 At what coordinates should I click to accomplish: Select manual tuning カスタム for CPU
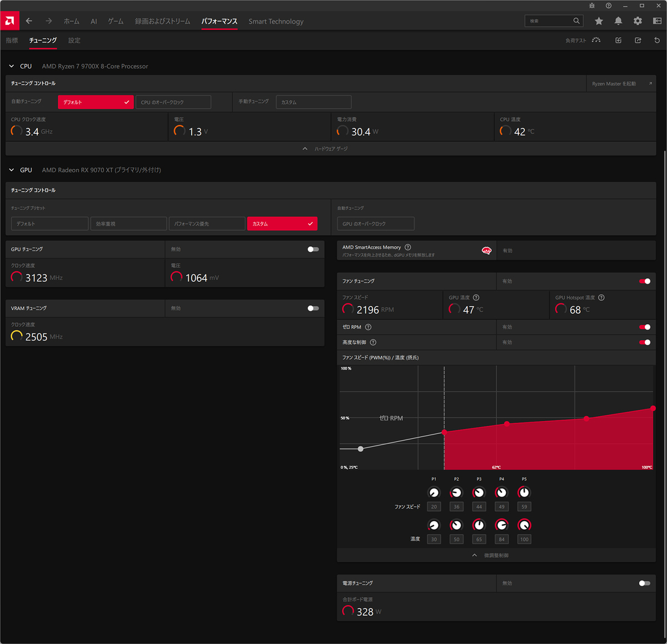(x=313, y=102)
